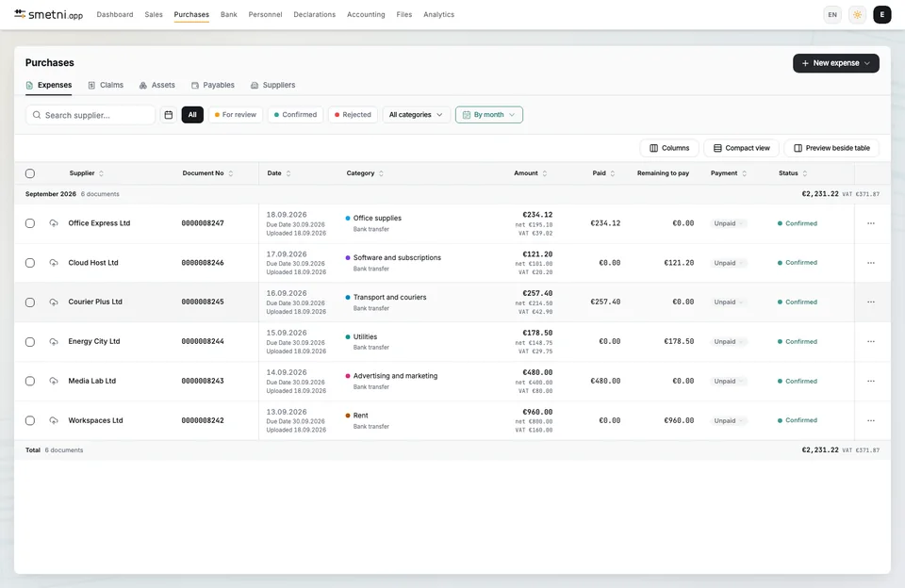Sort by the Paid column arrows
The image size is (905, 588).
pos(613,173)
